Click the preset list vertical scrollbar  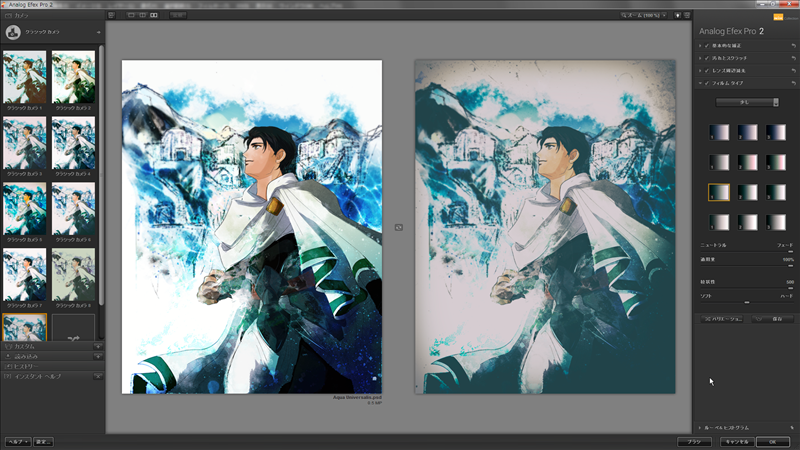102,176
